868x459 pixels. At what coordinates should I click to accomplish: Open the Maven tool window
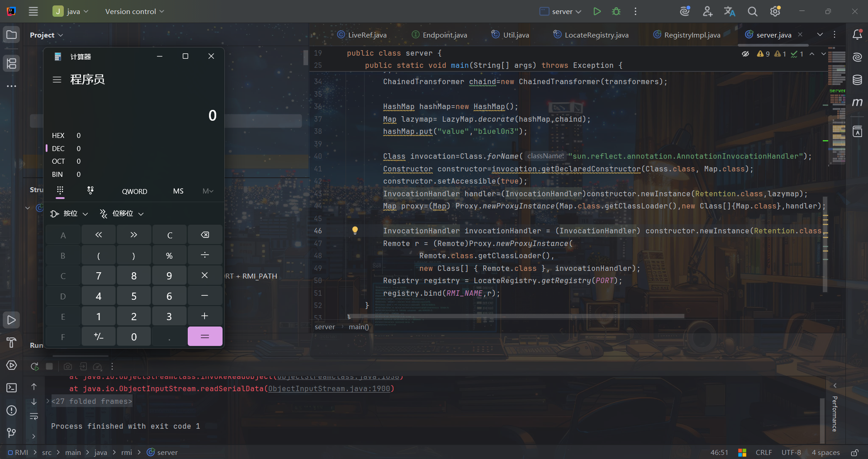click(x=857, y=103)
